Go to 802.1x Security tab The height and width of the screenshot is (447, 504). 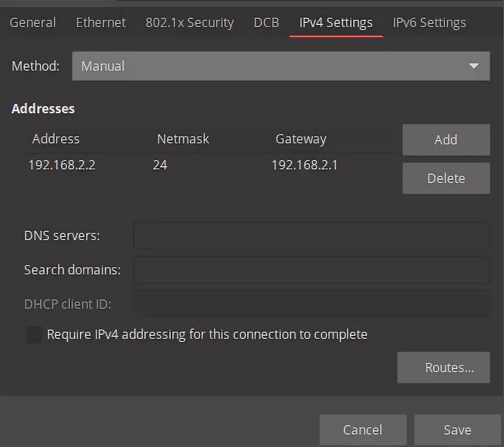click(190, 22)
